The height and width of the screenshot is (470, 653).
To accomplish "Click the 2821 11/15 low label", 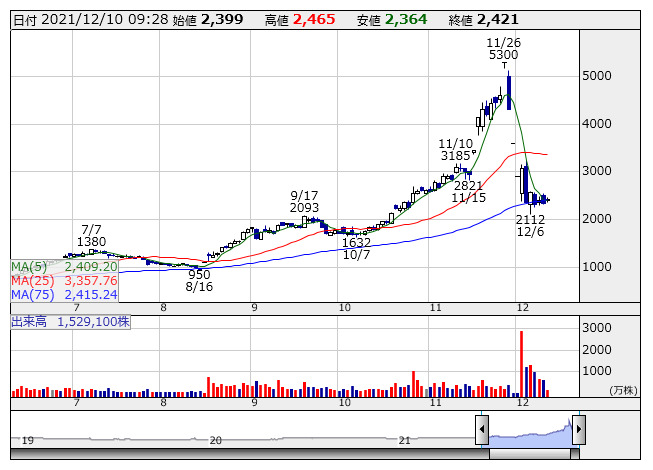I will click(469, 191).
